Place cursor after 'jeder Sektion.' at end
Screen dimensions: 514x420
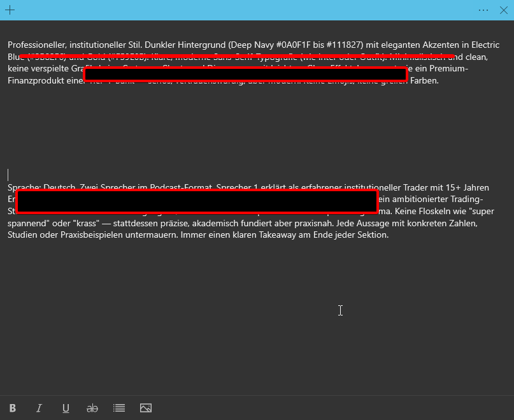point(389,235)
